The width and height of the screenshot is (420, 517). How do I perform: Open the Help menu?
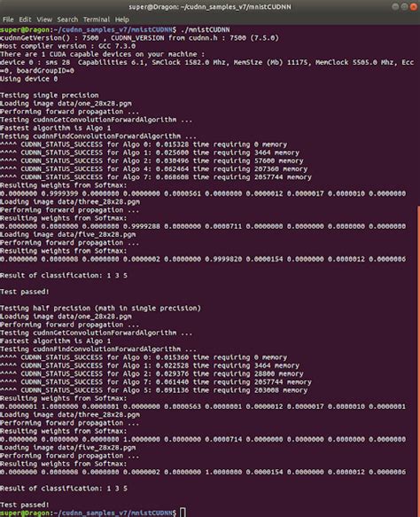click(x=122, y=20)
